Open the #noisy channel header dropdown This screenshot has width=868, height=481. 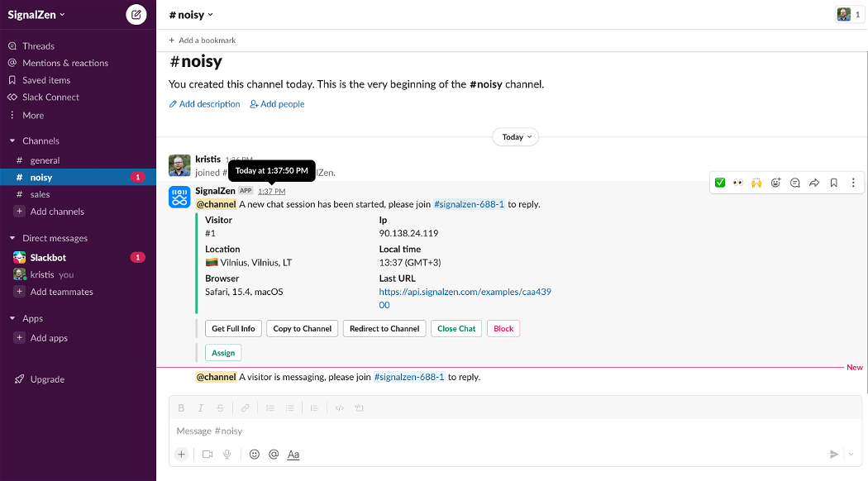point(191,15)
